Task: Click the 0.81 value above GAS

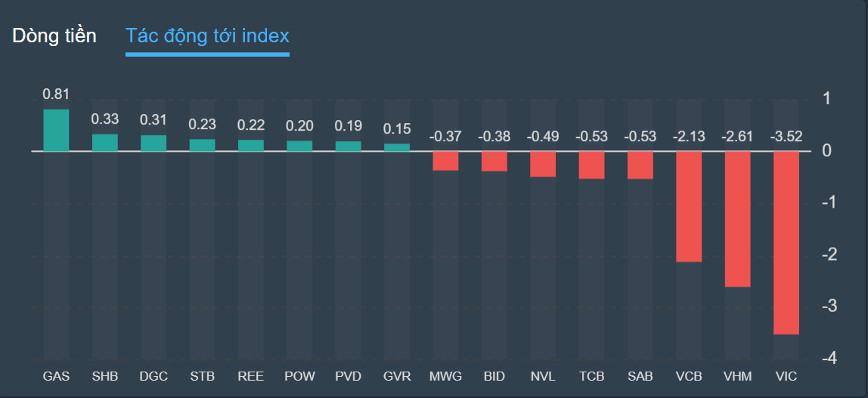Action: [x=56, y=94]
